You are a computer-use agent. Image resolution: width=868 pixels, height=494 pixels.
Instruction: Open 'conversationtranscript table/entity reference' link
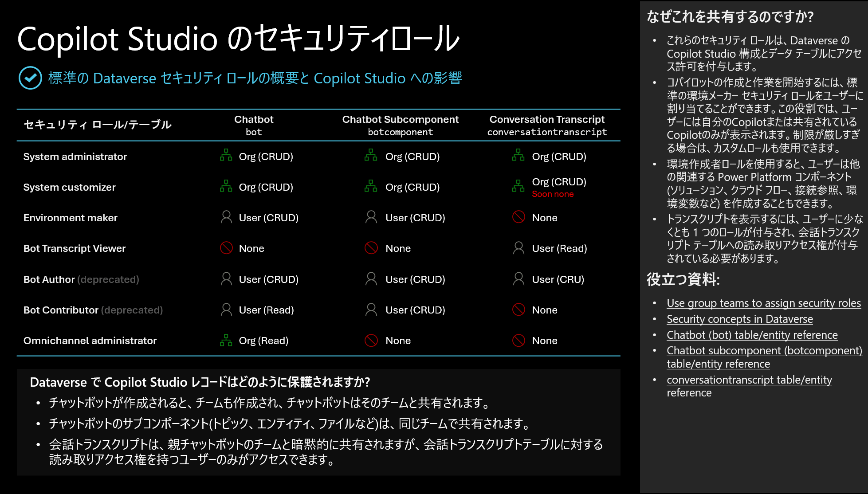pyautogui.click(x=749, y=386)
